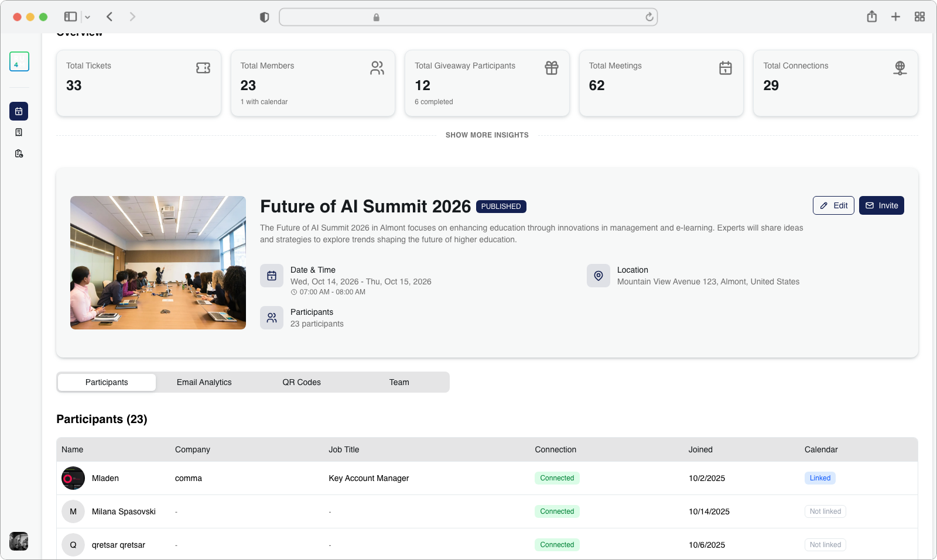The image size is (937, 560).
Task: Click the members icon on Total Members card
Action: pyautogui.click(x=377, y=68)
